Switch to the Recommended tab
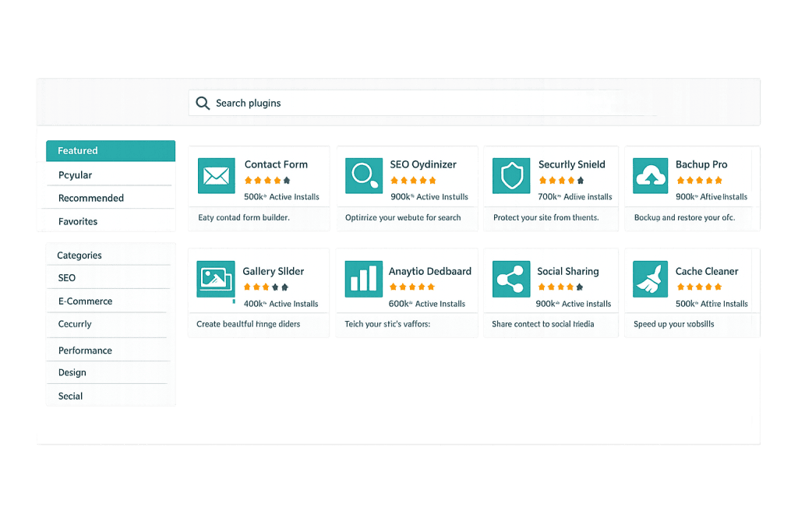The image size is (798, 532). [111, 198]
